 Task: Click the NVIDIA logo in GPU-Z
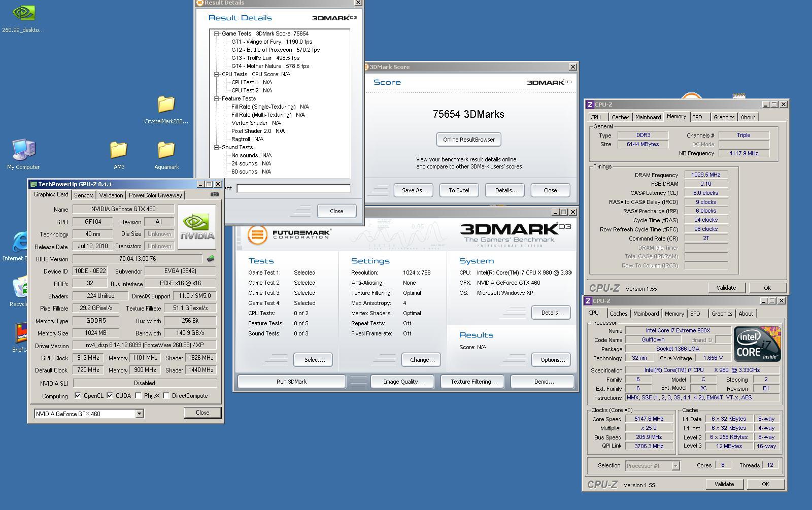click(x=197, y=227)
